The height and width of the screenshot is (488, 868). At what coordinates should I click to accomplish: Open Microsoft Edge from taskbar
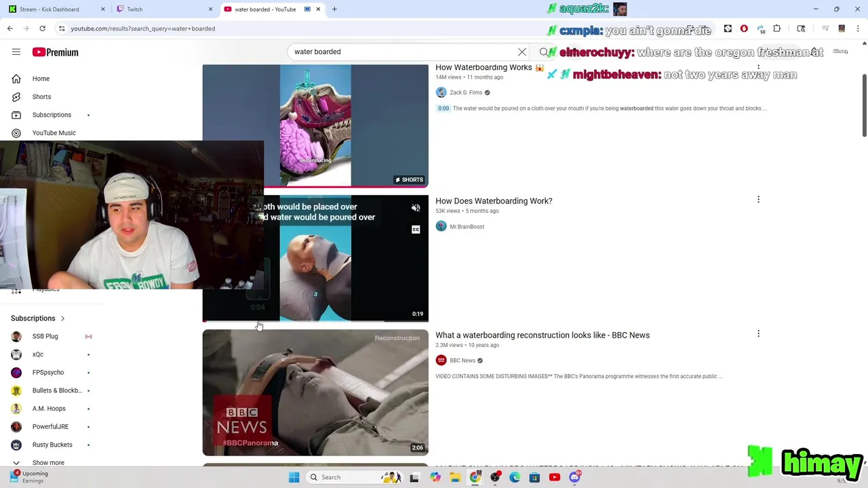click(515, 477)
